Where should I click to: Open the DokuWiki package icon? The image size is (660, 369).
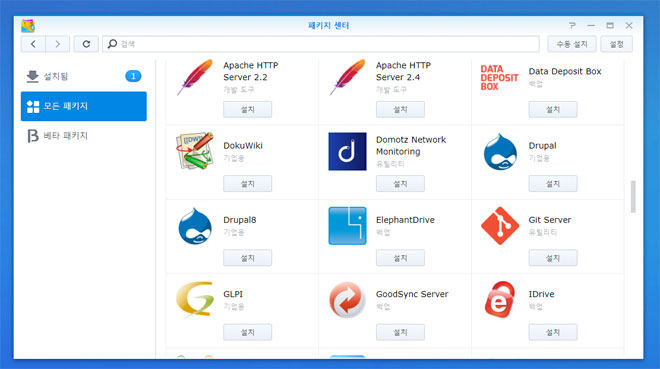194,151
